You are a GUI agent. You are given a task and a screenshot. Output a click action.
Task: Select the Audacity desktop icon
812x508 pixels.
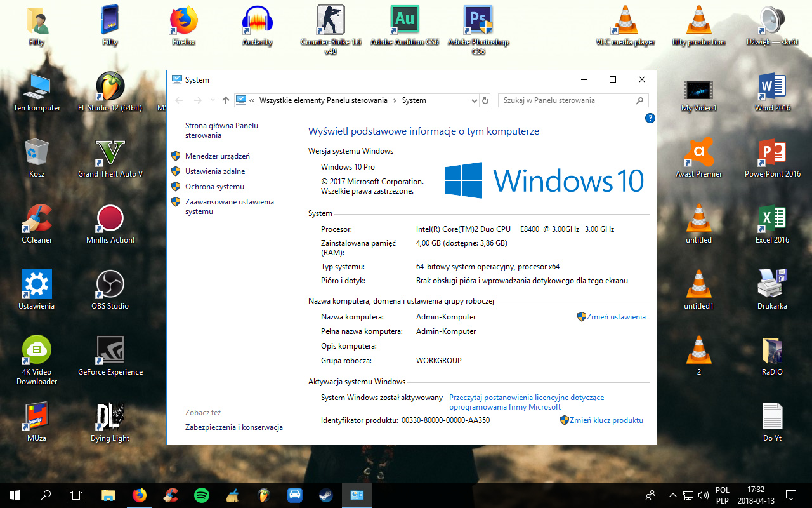258,26
